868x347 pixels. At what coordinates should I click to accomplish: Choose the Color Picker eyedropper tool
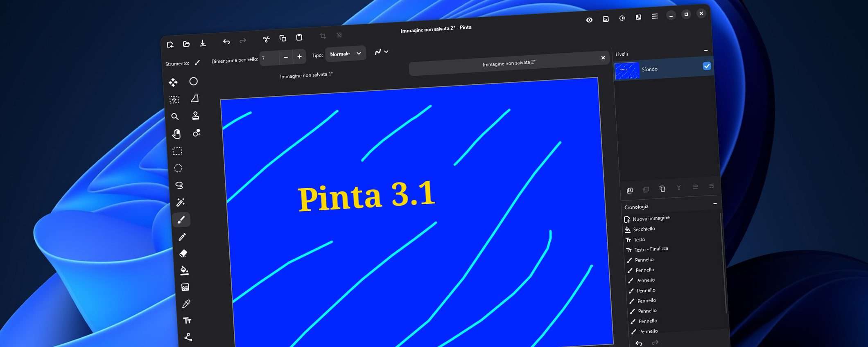tap(186, 304)
